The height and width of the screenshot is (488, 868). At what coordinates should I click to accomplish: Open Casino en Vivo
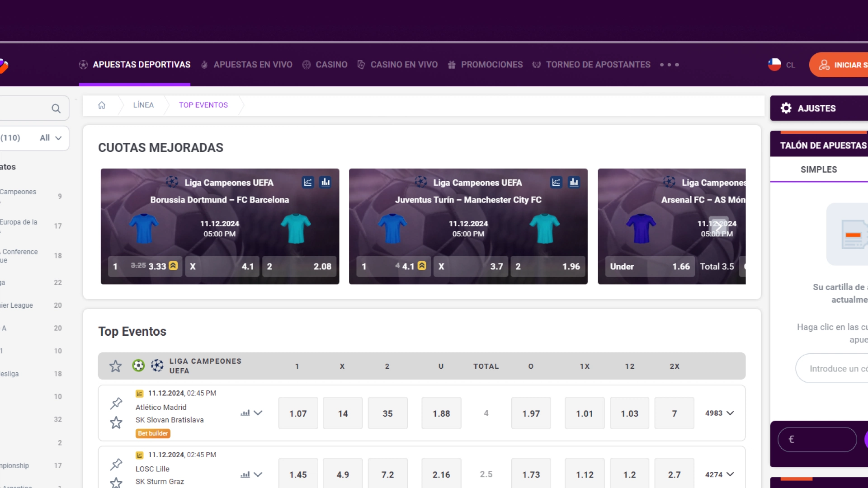point(397,65)
